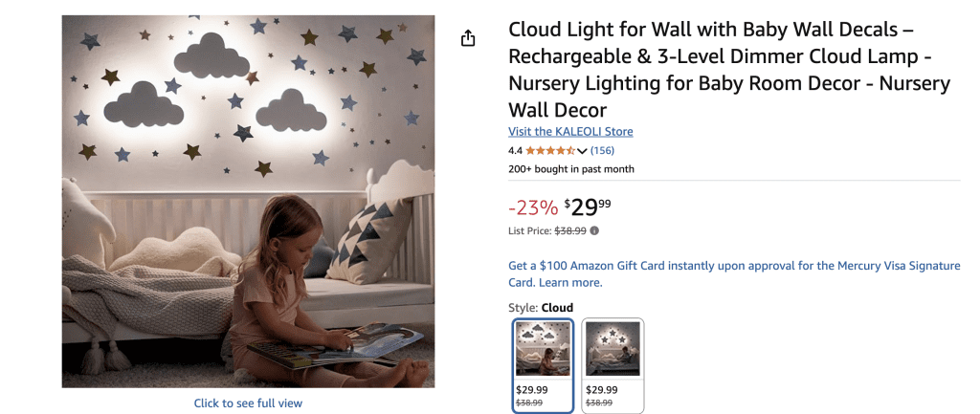Visit the KALEOLI Store link
980x414 pixels.
point(570,132)
